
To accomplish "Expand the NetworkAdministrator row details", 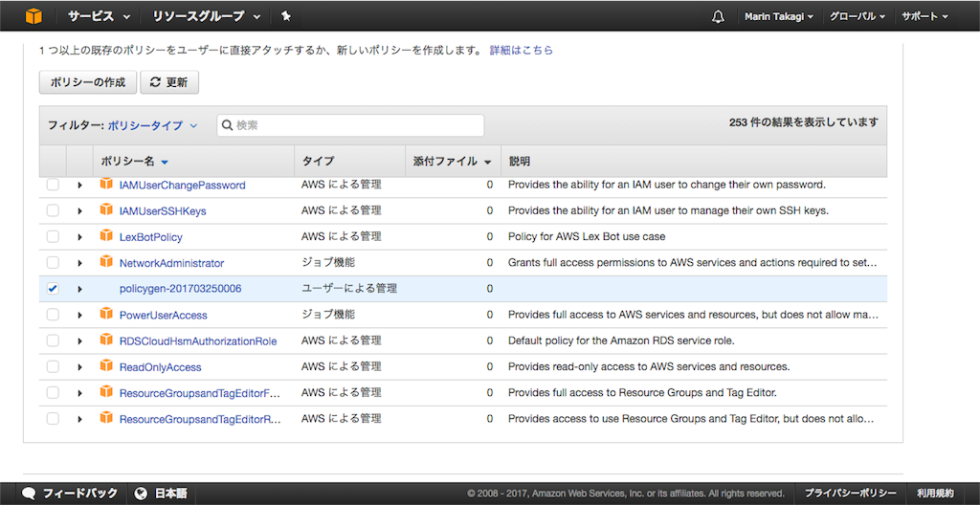I will pos(79,262).
